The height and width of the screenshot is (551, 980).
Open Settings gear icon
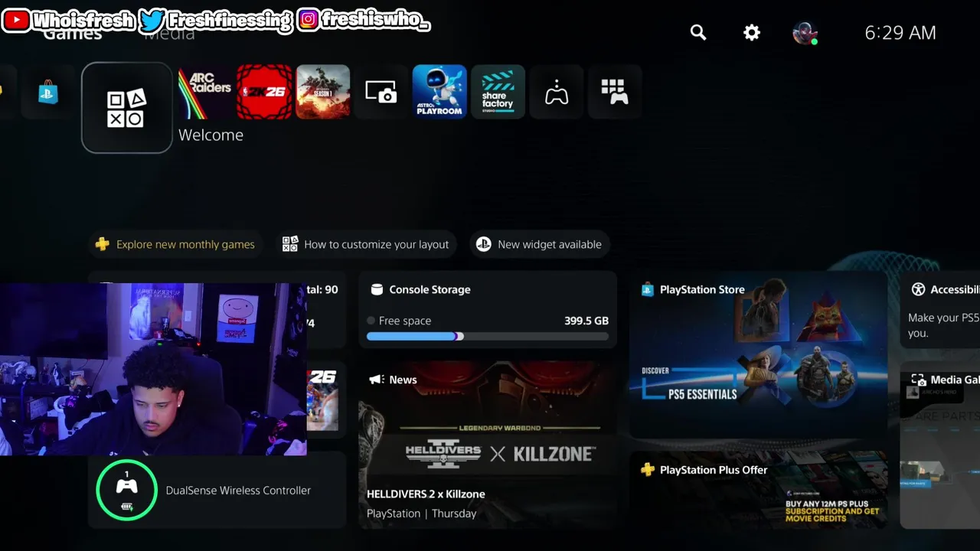pos(752,32)
